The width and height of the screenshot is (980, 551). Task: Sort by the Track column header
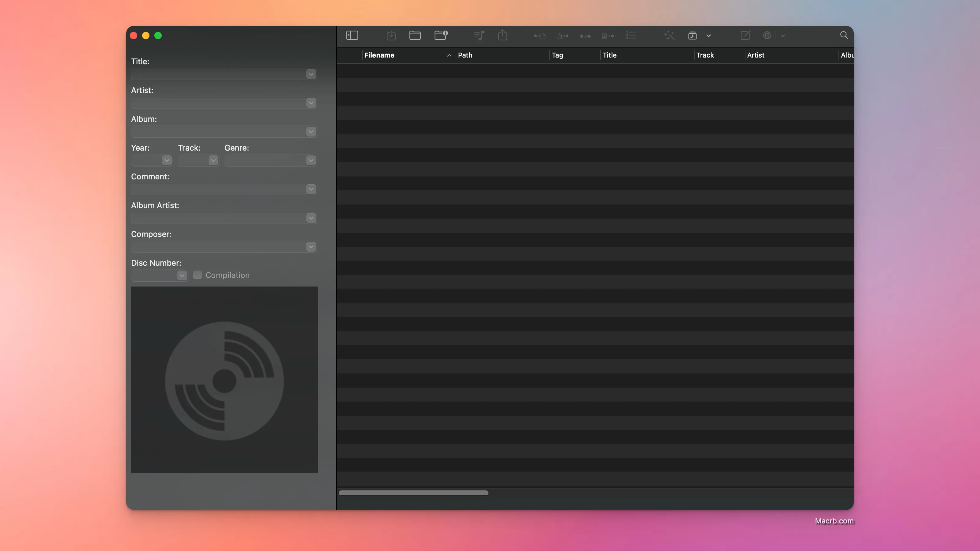(719, 55)
